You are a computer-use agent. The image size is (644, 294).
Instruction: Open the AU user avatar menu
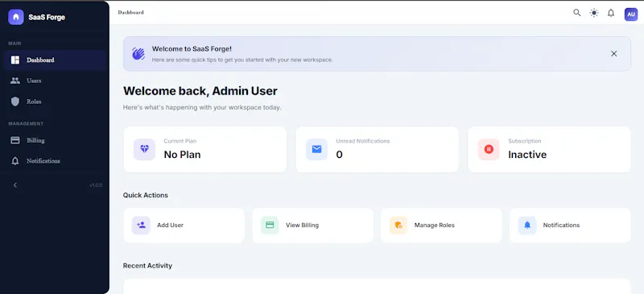631,14
